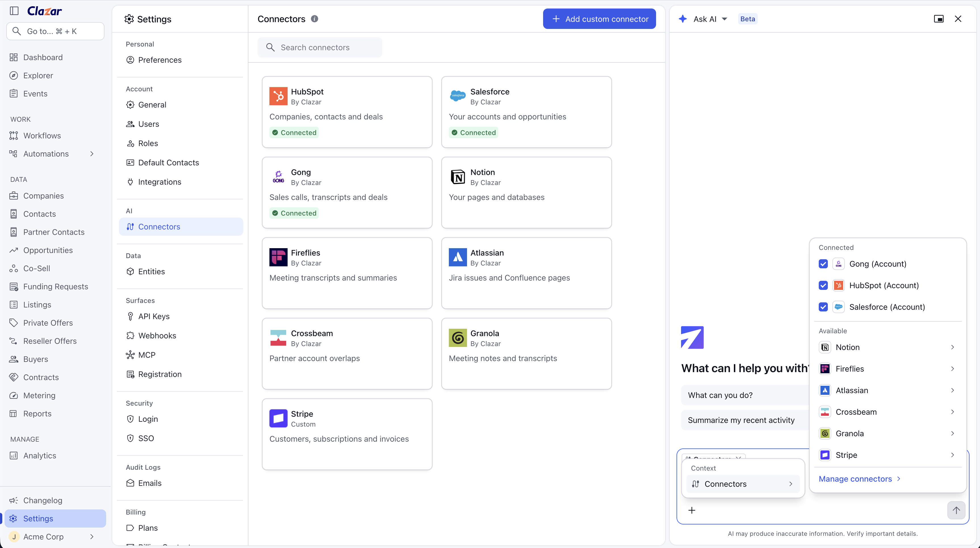Open the Connectors context submenu
The height and width of the screenshot is (548, 980).
point(743,484)
